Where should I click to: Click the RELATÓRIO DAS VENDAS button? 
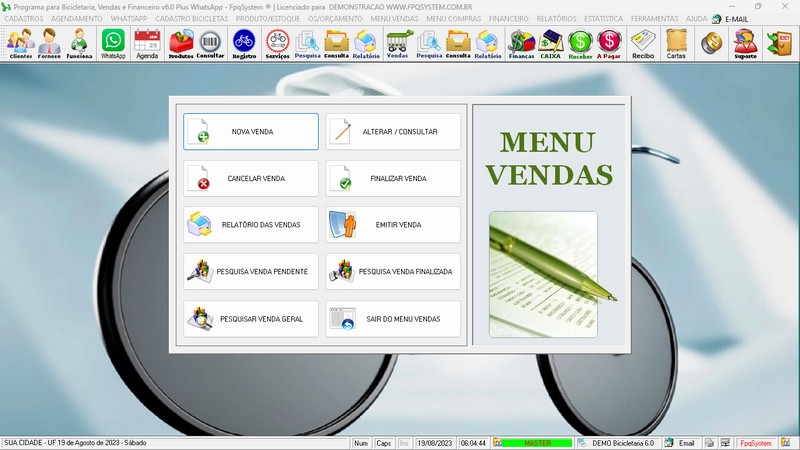tap(251, 224)
